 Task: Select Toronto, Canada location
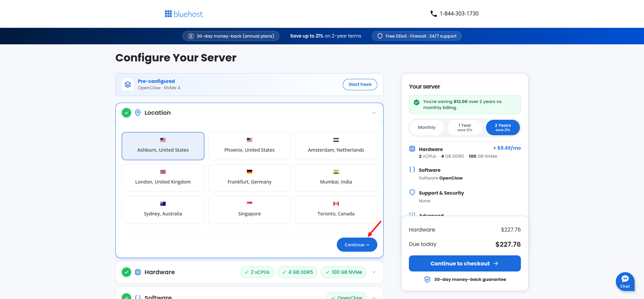[x=336, y=210]
